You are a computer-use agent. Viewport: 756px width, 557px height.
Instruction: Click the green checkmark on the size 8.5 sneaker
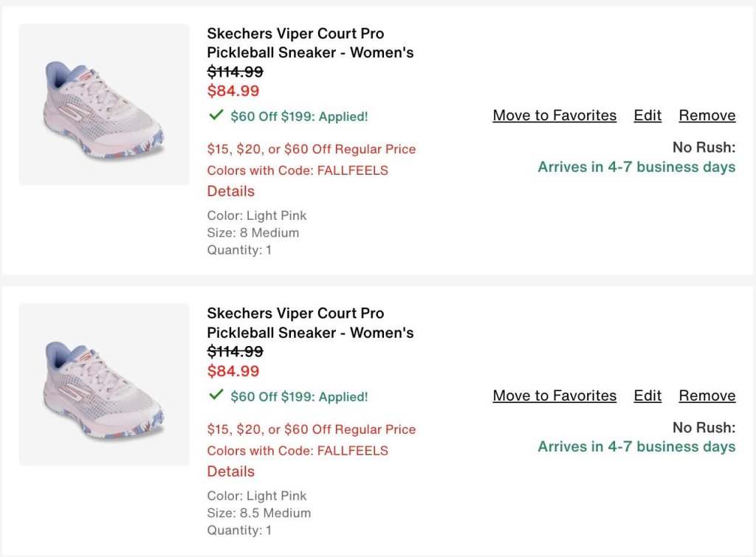point(216,395)
